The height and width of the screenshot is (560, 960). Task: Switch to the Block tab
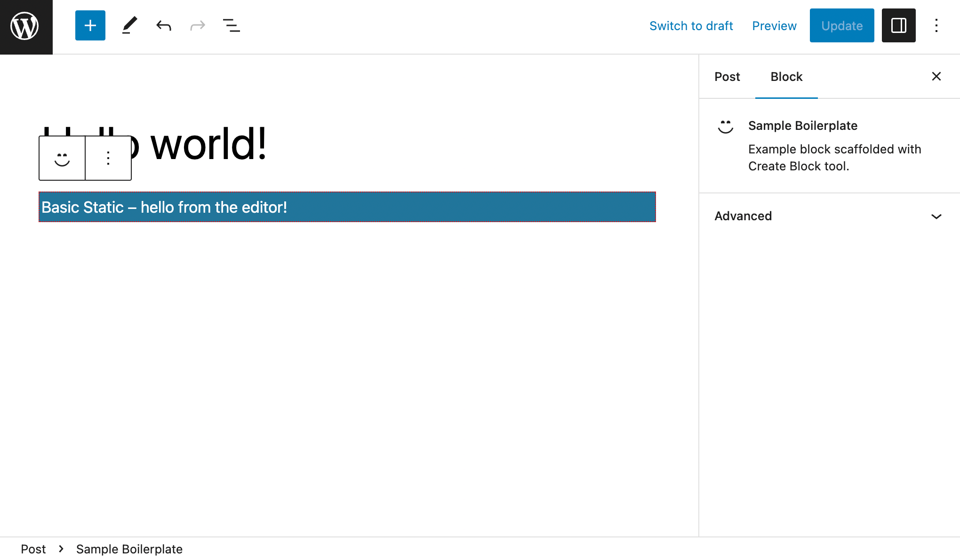[786, 76]
